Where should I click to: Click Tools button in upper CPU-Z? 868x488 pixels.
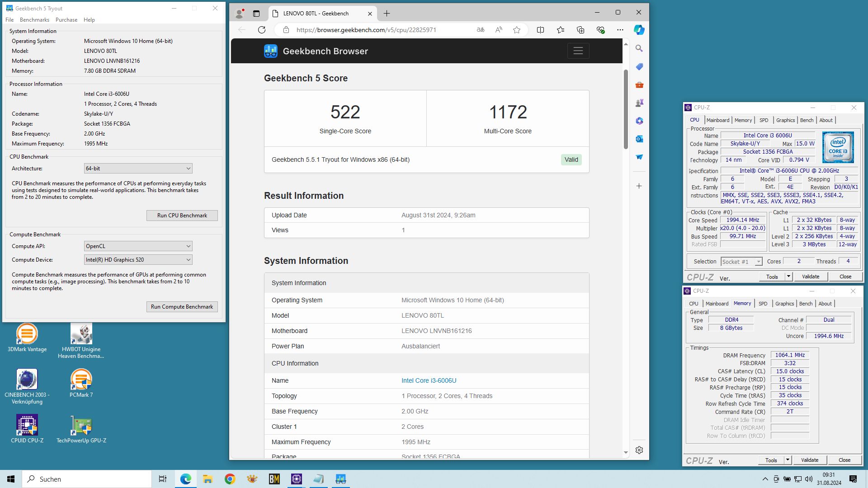pos(772,277)
